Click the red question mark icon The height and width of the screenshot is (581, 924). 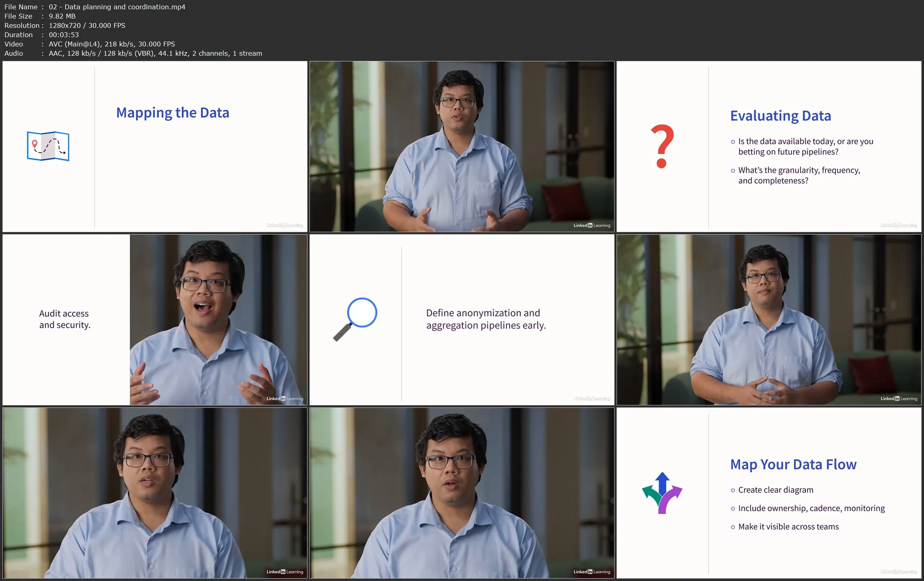tap(662, 147)
